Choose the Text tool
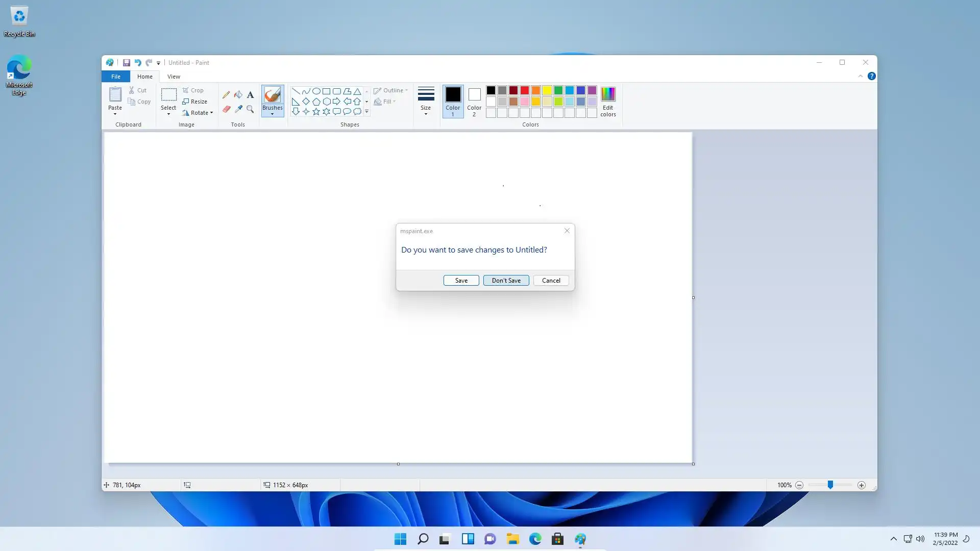Screen dimensions: 980x551 [250, 95]
